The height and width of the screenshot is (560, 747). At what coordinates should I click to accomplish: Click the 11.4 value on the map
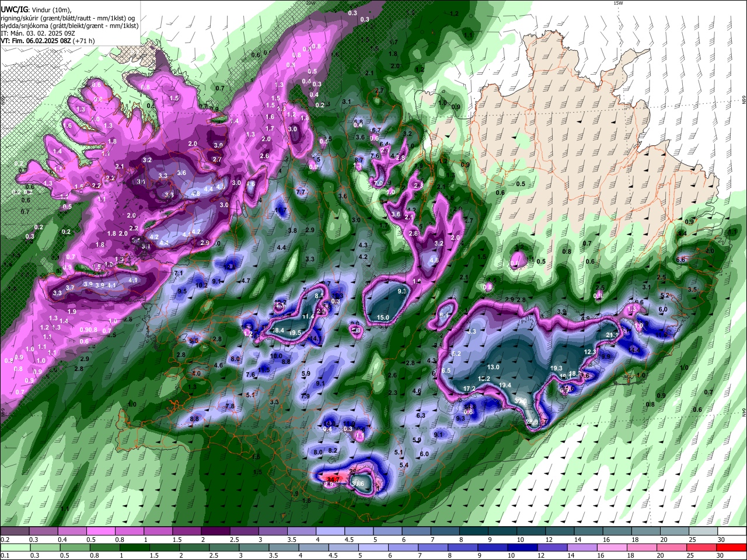pyautogui.click(x=308, y=317)
